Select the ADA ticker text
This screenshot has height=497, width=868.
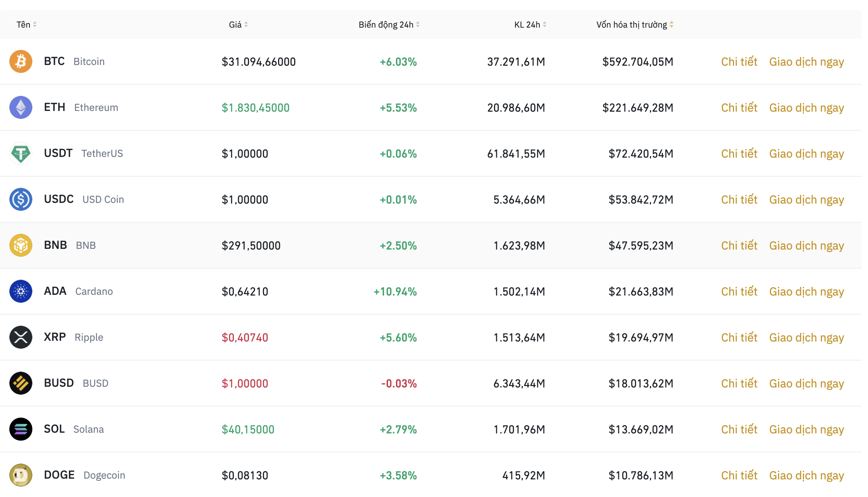(55, 291)
